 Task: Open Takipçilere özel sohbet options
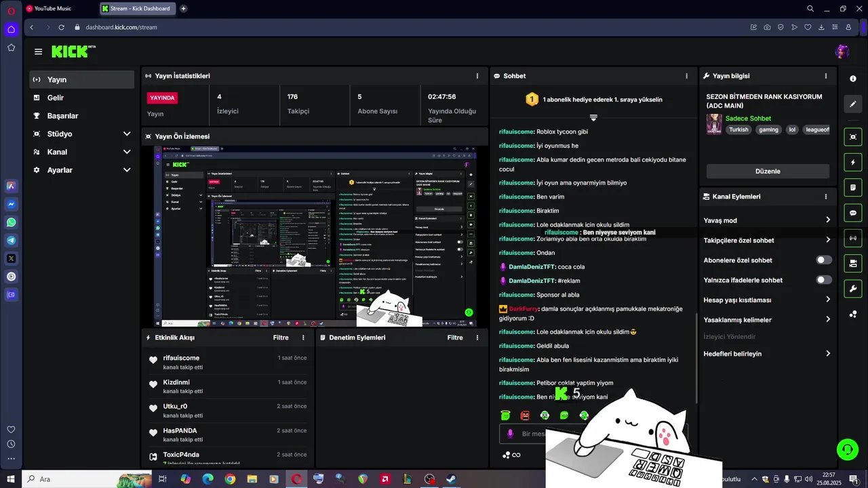point(767,240)
